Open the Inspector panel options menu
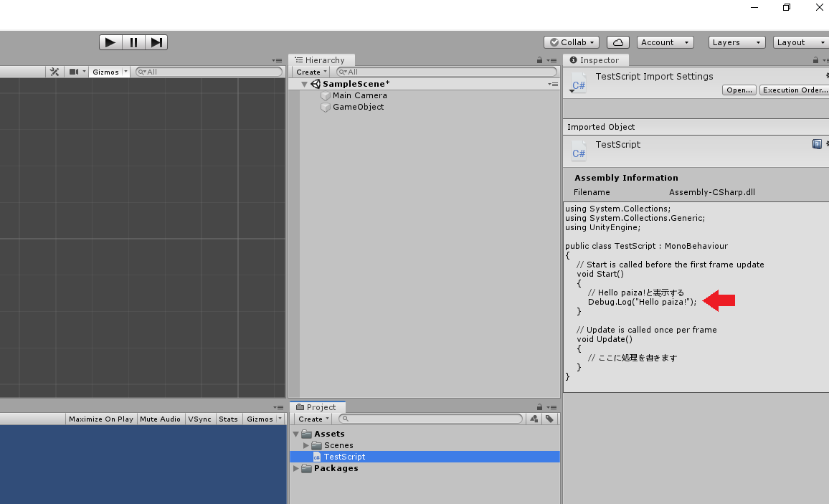This screenshot has width=829, height=504. 827,60
